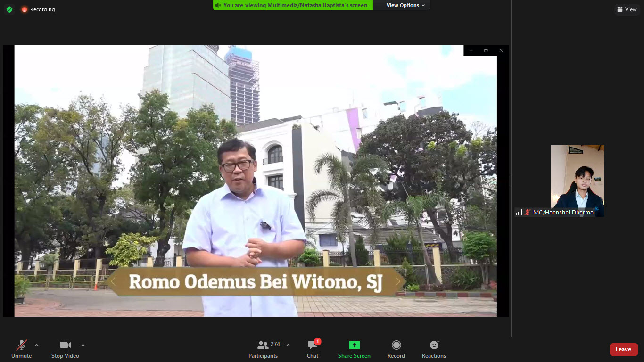
Task: Click the Recording indicator at top left
Action: click(x=38, y=9)
